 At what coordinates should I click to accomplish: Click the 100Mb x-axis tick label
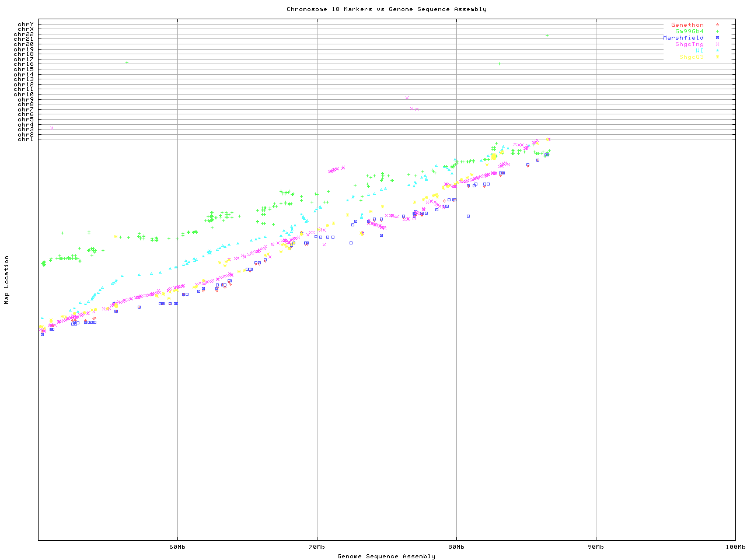point(735,547)
